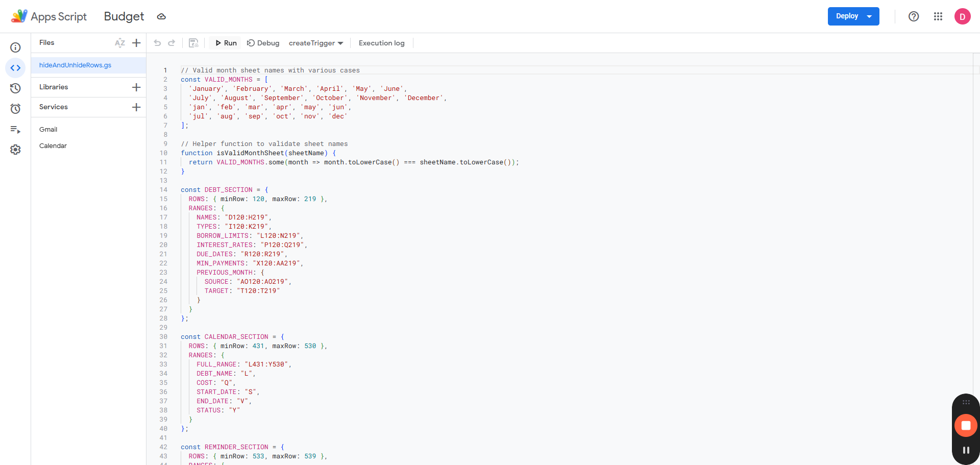Click the START_DATE key
980x465 pixels.
tap(216, 392)
